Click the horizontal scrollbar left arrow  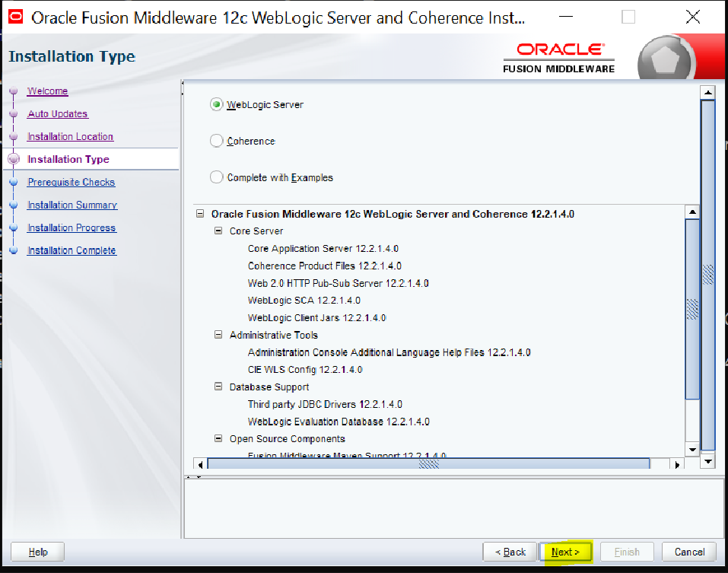[x=201, y=463]
